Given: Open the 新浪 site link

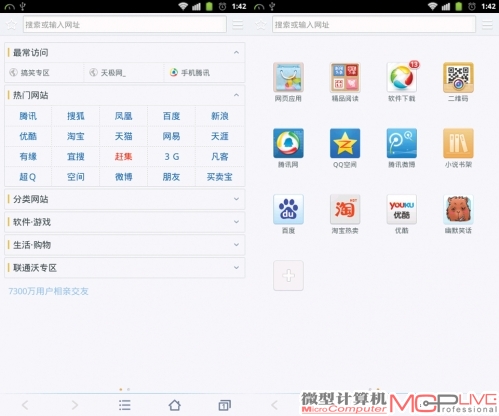Looking at the screenshot, I should coord(220,116).
